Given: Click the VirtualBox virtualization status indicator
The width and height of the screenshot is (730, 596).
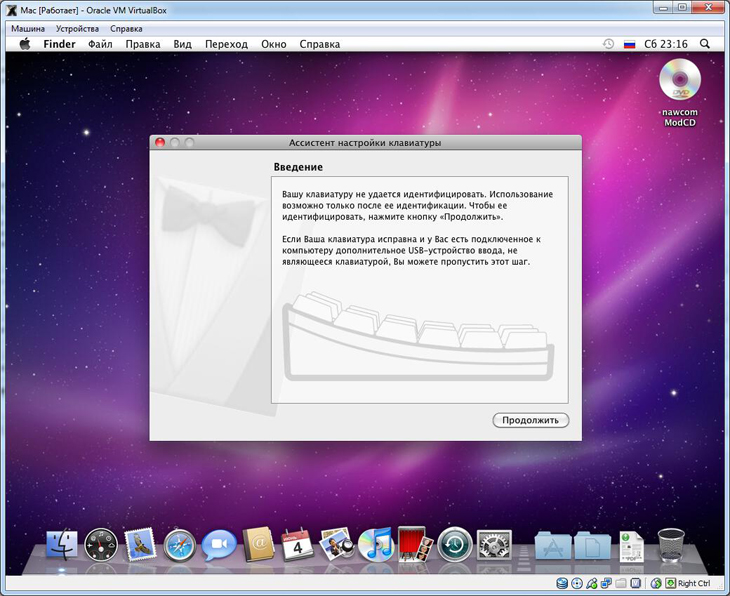Looking at the screenshot, I should pos(635,583).
